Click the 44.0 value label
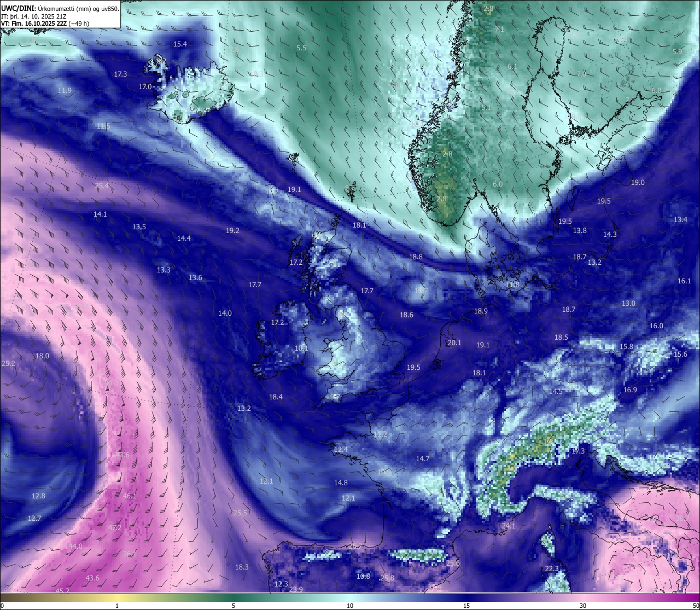 [75, 546]
